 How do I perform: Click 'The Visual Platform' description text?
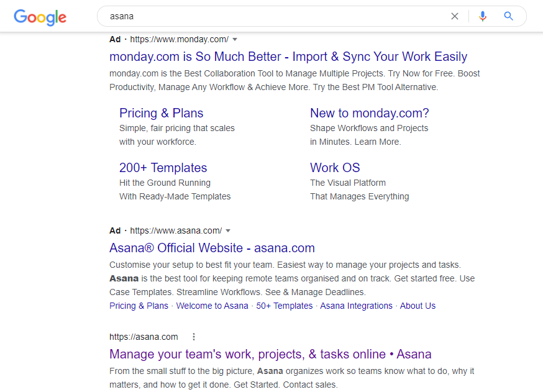[x=348, y=183]
